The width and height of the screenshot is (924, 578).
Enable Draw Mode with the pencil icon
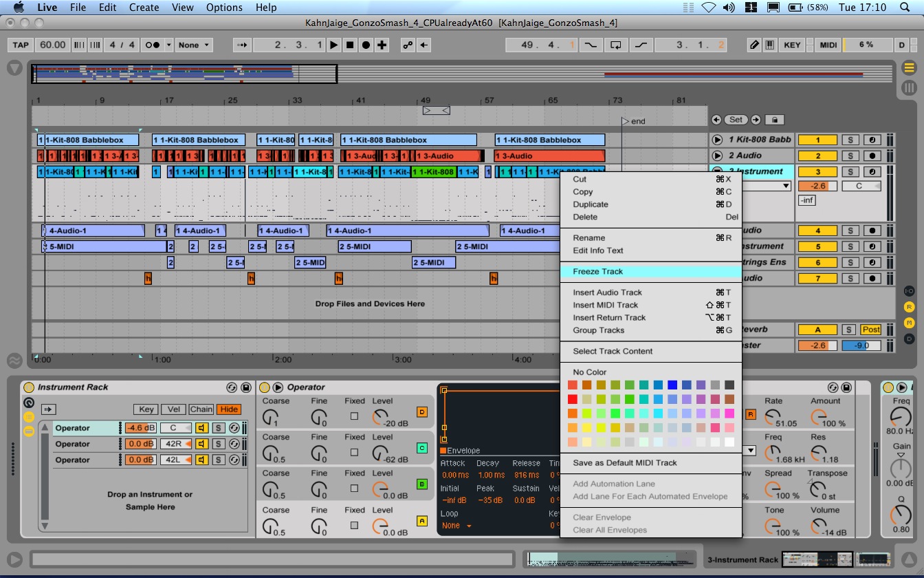[x=754, y=45]
